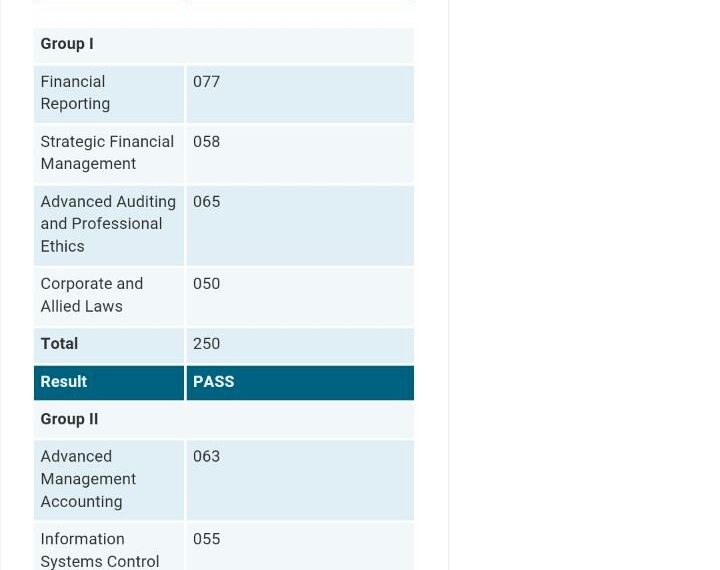Click the Group II header row
This screenshot has height=570, width=720.
point(224,420)
